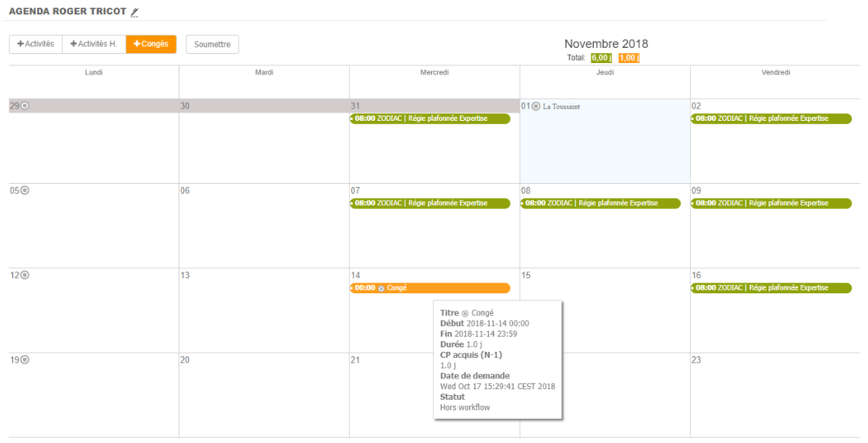Click the circle icon next to day 29
Image resolution: width=868 pixels, height=443 pixels.
tap(25, 106)
